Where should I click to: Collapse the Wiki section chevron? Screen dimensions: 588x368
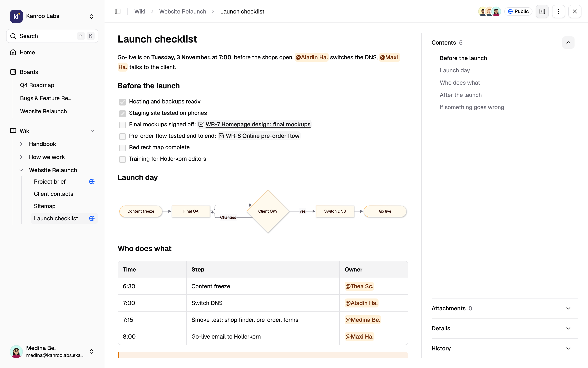click(92, 131)
